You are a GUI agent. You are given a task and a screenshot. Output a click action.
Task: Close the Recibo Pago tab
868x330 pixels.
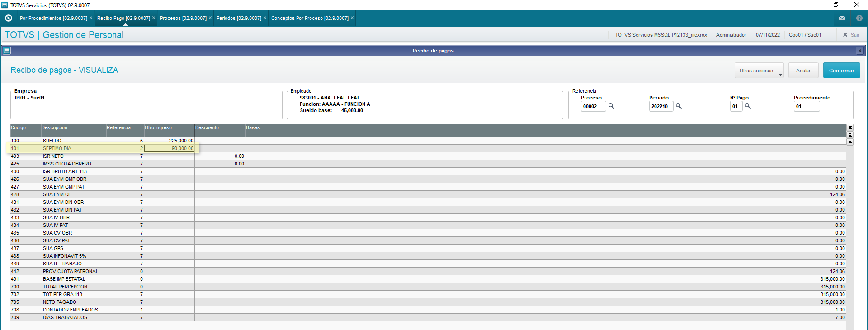click(154, 18)
